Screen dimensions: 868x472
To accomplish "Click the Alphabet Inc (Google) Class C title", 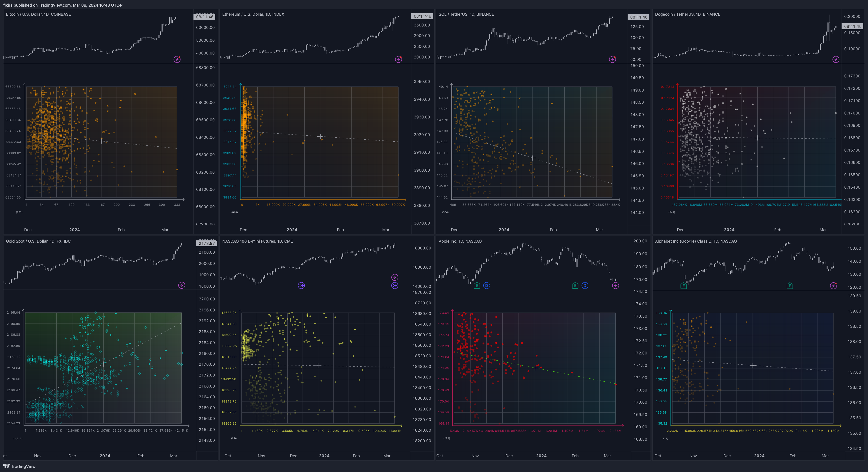I will (x=696, y=241).
